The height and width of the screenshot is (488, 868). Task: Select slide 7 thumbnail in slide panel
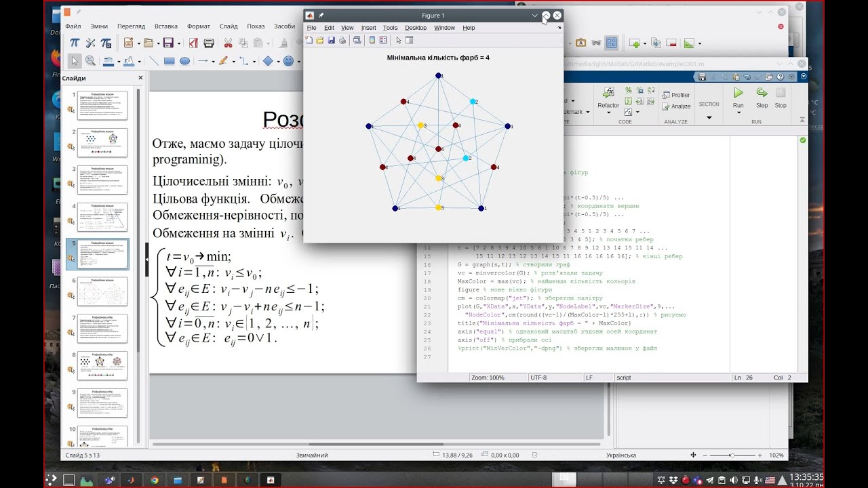click(102, 328)
